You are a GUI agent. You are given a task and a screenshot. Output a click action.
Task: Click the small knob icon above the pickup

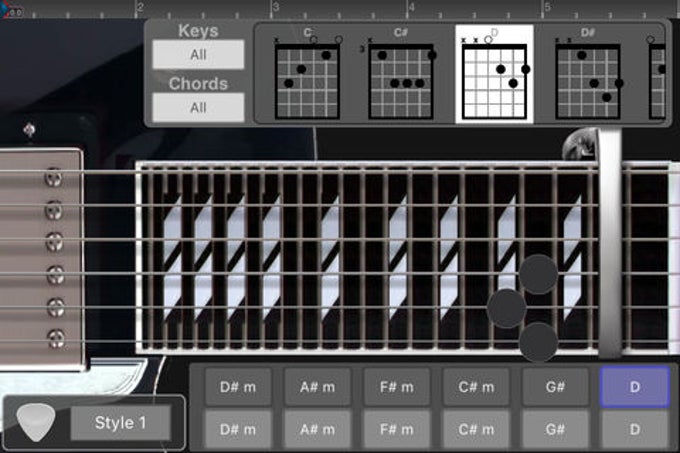29,129
